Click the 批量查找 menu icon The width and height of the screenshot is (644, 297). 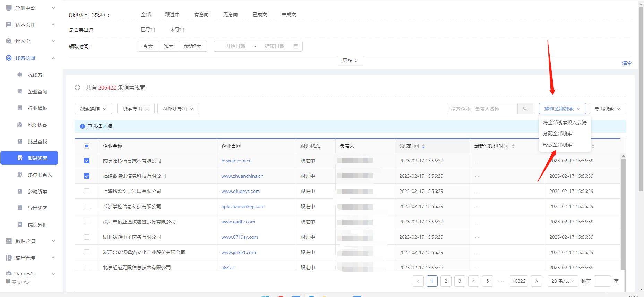(x=20, y=141)
